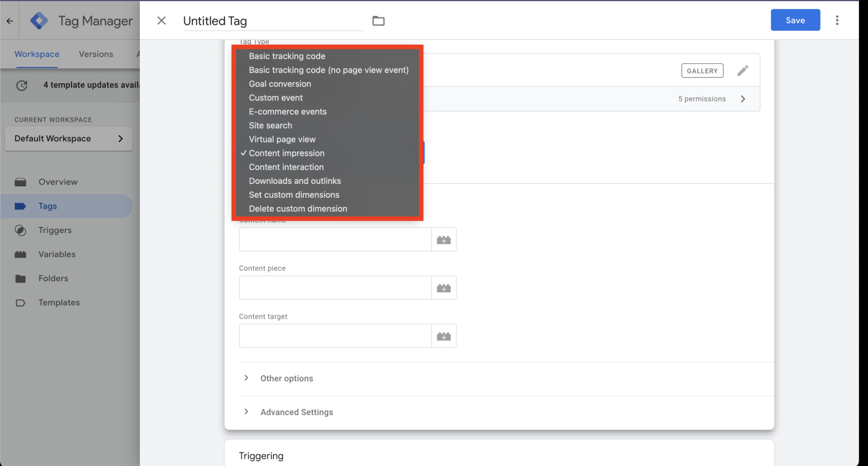
Task: Click the Content piece input field
Action: pos(335,288)
